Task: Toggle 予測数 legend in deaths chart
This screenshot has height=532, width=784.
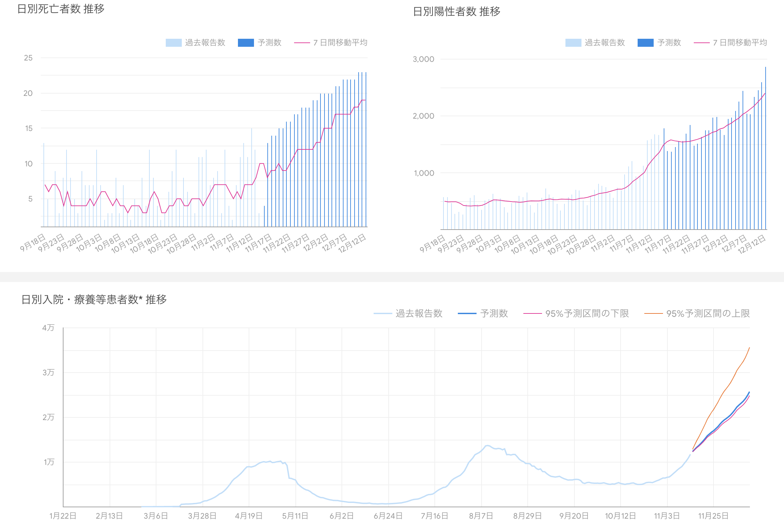Action: coord(259,42)
